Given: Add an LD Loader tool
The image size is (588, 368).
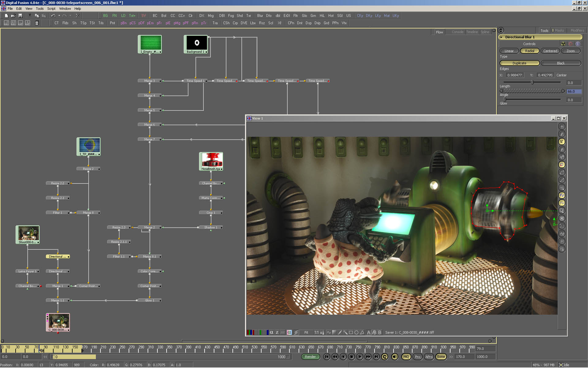Looking at the screenshot, I should pyautogui.click(x=123, y=16).
